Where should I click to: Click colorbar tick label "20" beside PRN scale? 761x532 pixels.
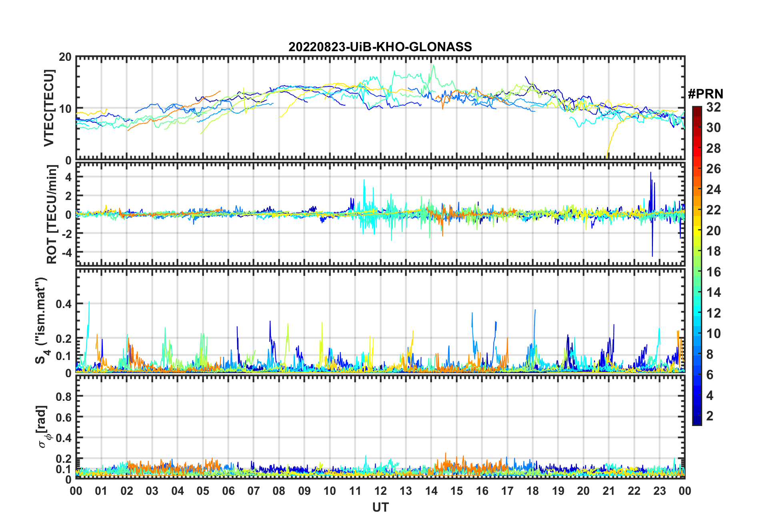tap(713, 231)
